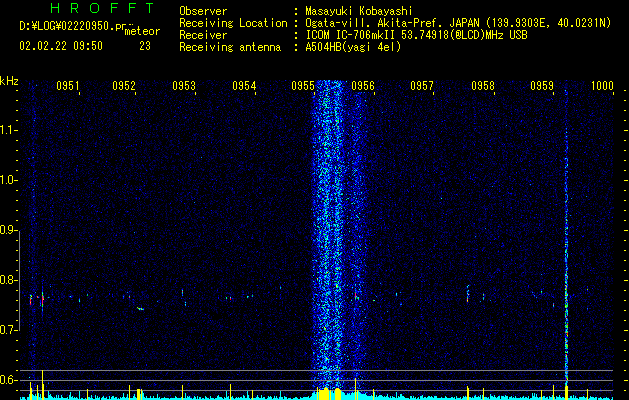Click the 0958 time axis label
Screen dimensions: 629x400
(x=483, y=86)
